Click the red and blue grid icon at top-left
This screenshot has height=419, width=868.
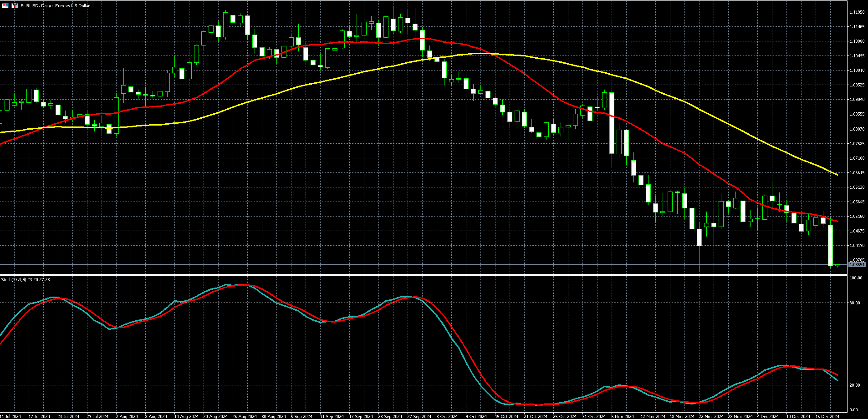point(5,5)
